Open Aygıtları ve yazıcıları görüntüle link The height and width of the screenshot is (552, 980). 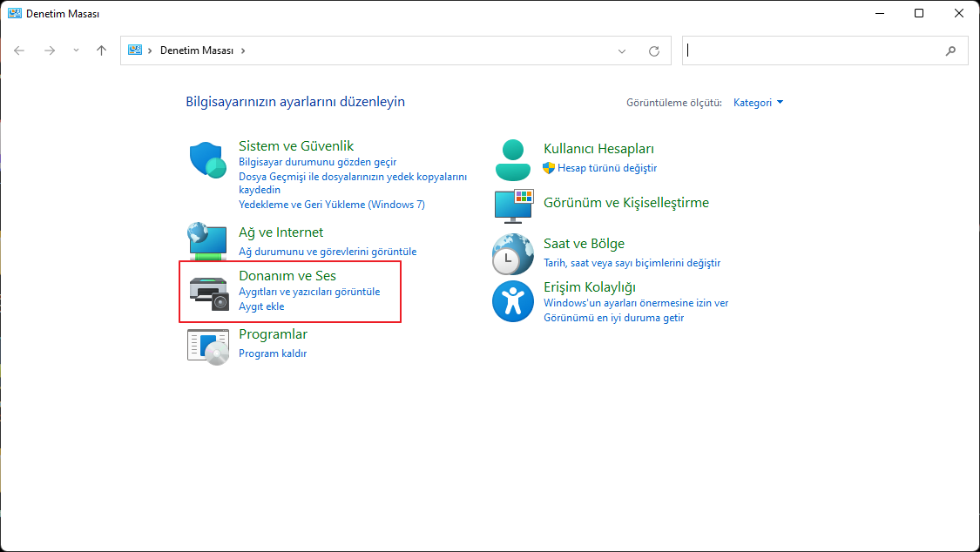pyautogui.click(x=309, y=292)
